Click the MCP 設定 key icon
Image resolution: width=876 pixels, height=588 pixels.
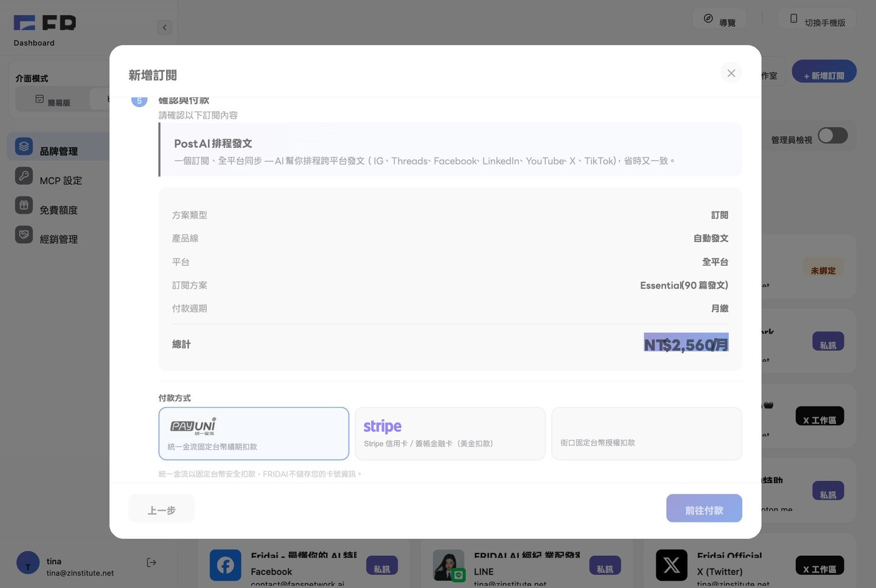point(24,176)
